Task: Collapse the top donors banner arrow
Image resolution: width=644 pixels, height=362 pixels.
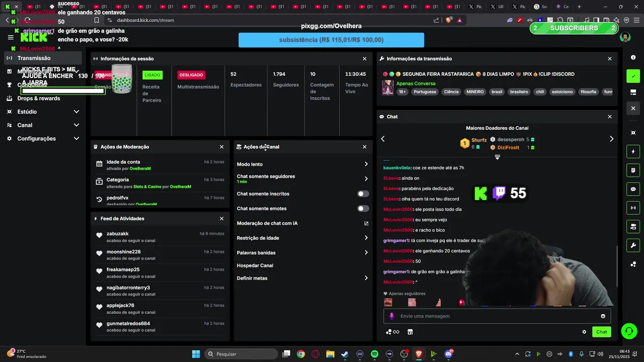Action: (x=497, y=157)
